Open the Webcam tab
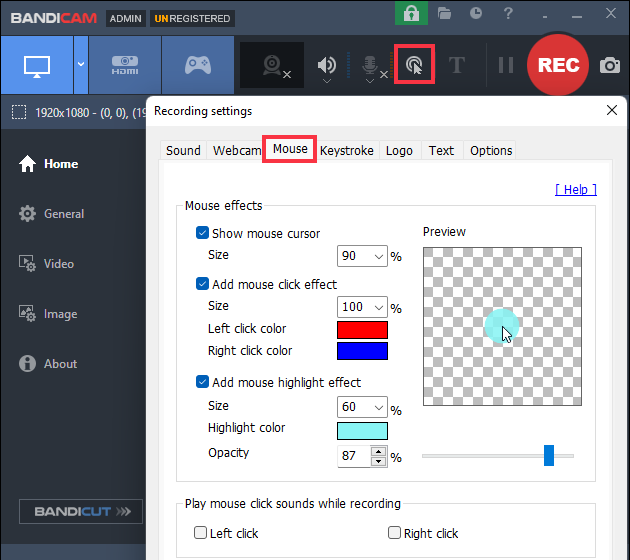630x560 pixels. click(236, 150)
